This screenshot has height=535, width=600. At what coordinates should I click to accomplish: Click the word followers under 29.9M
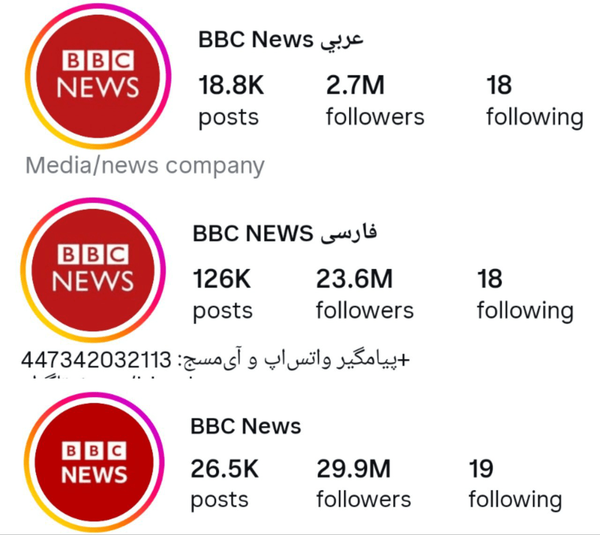364,499
